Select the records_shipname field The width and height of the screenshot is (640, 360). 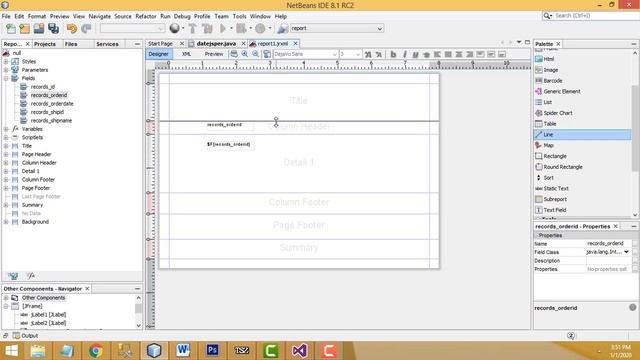[51, 121]
